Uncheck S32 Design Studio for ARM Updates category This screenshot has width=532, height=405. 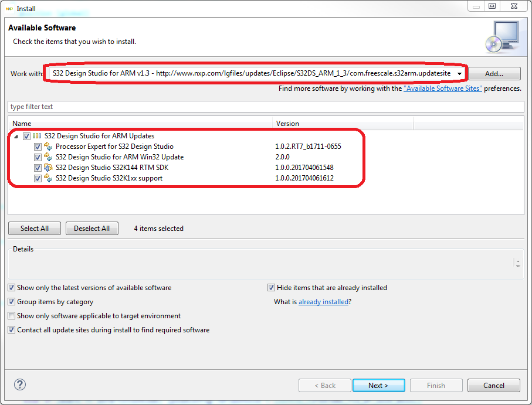[26, 136]
